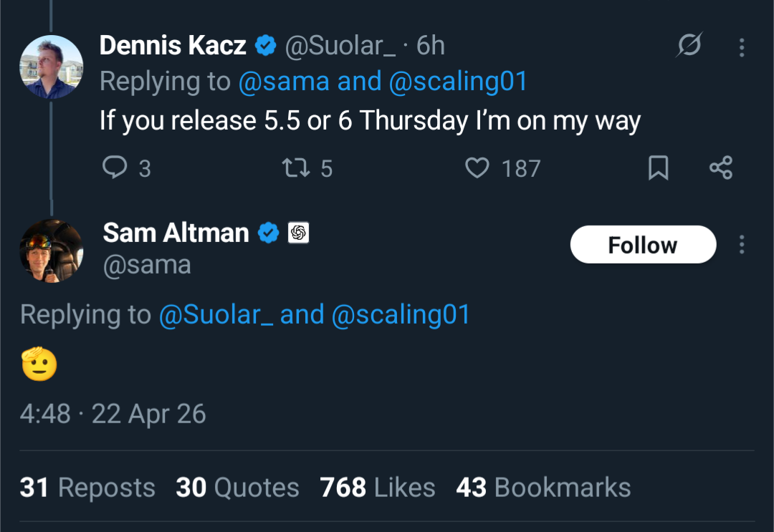Image resolution: width=774 pixels, height=532 pixels.
Task: Open the @Suolar_ mention link
Action: (x=215, y=315)
